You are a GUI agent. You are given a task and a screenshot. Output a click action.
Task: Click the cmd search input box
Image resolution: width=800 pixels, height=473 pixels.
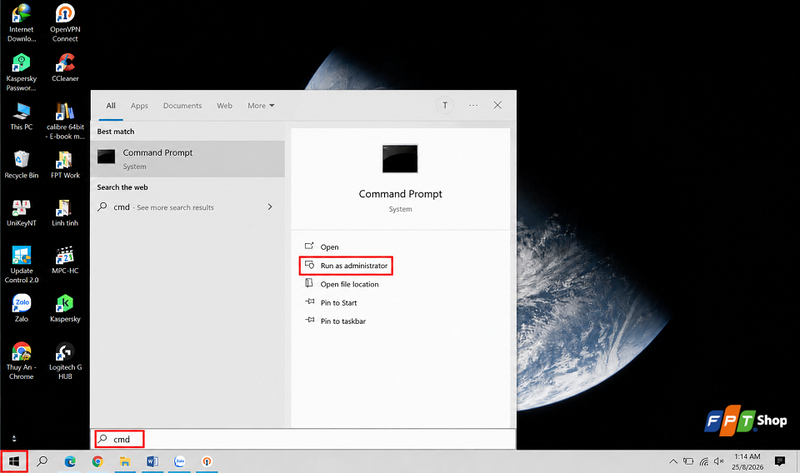(x=303, y=439)
